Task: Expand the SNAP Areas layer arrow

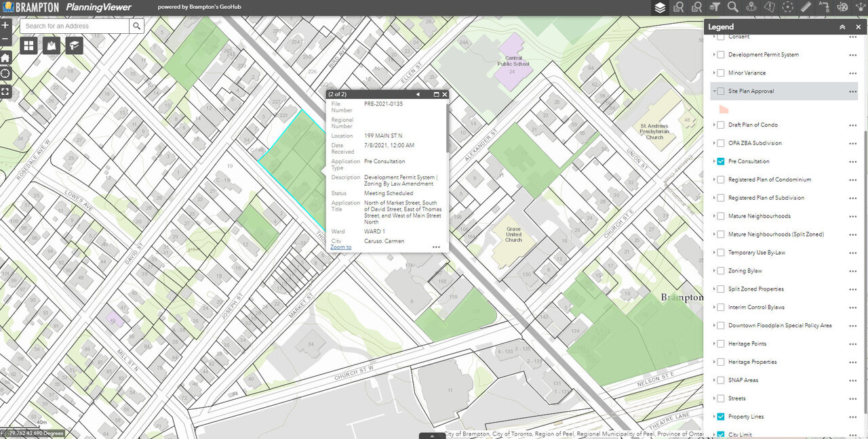Action: pyautogui.click(x=713, y=381)
